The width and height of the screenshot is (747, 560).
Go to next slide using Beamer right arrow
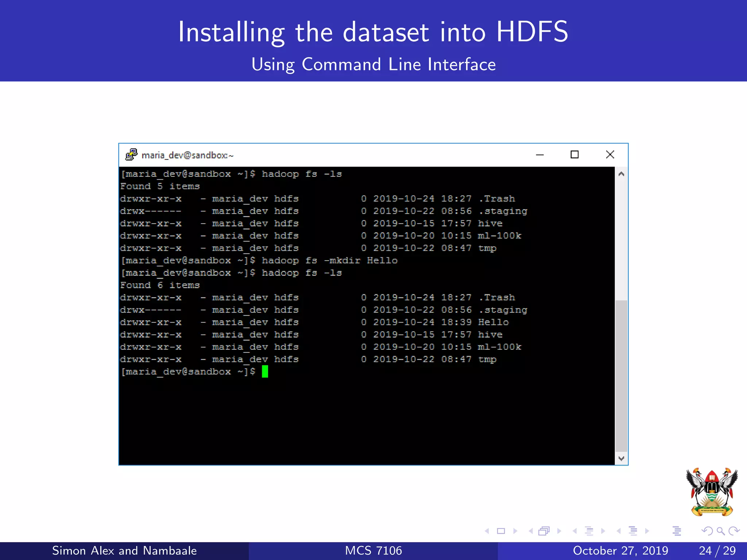tap(515, 531)
